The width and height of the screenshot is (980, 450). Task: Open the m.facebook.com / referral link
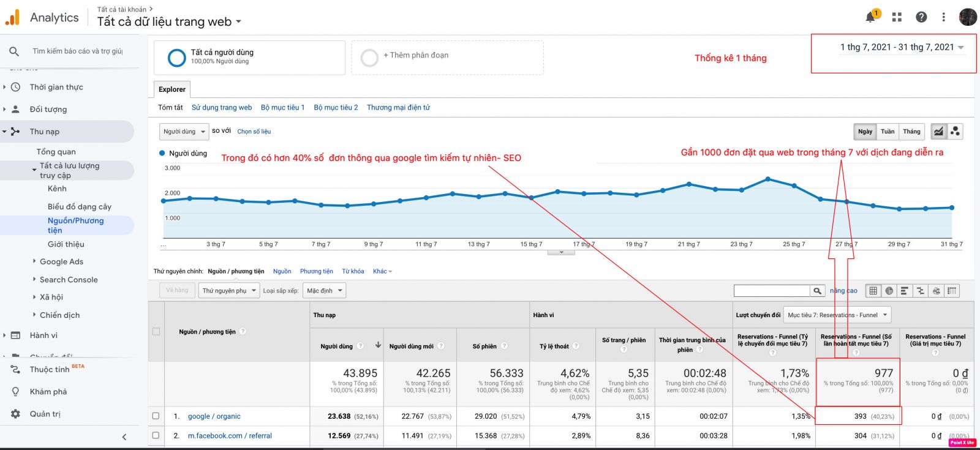[230, 436]
